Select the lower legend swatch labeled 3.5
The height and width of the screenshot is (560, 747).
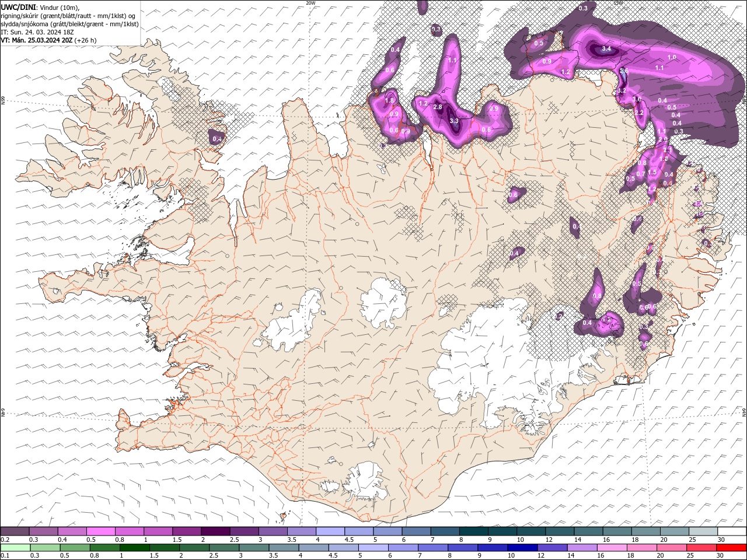(x=284, y=548)
